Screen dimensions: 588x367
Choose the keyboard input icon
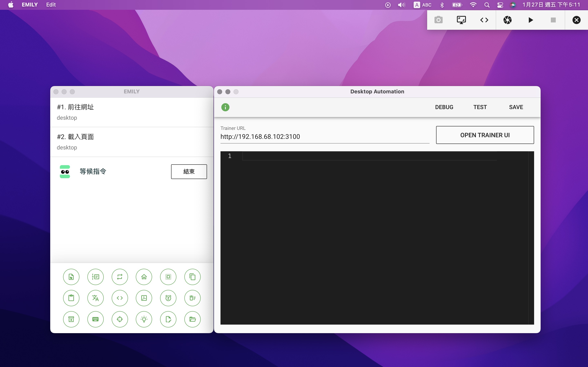pos(95,319)
